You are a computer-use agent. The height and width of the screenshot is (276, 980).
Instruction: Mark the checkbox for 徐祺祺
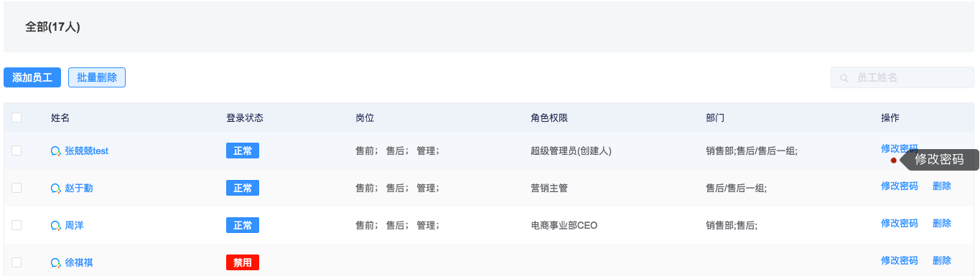click(17, 262)
